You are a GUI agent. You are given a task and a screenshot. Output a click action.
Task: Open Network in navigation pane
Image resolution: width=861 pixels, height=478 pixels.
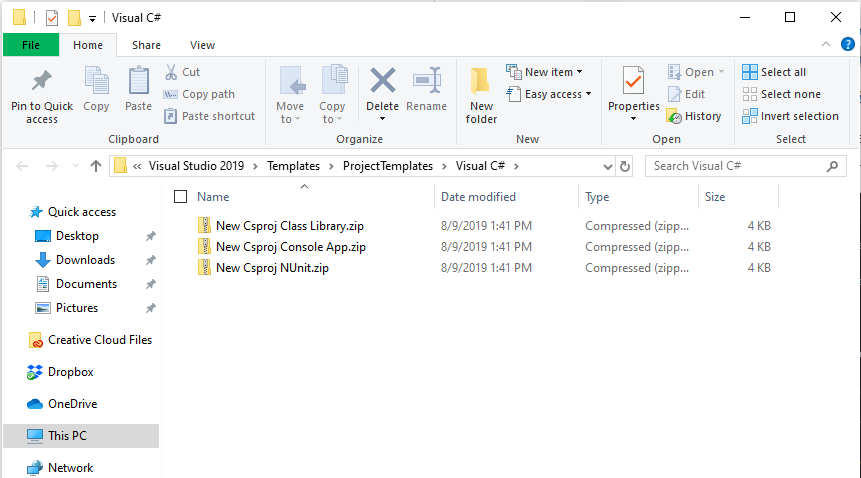pyautogui.click(x=60, y=468)
